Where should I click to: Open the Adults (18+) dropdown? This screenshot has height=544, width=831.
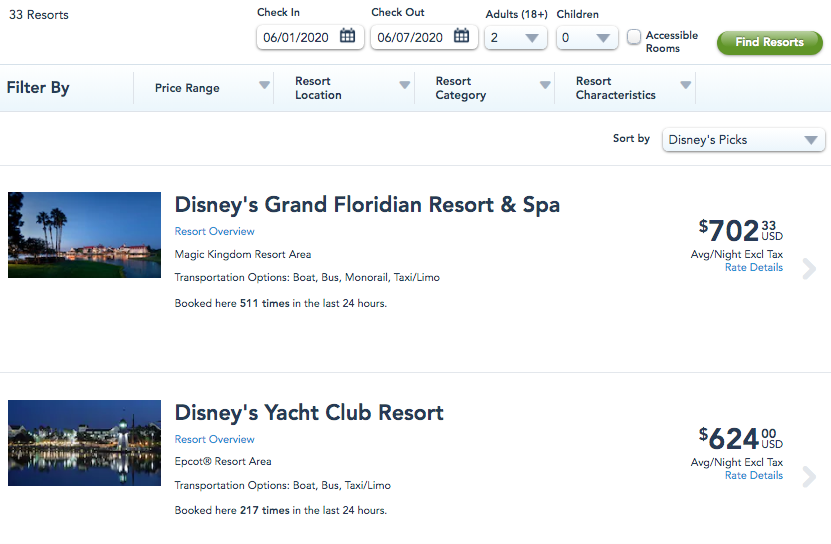pyautogui.click(x=515, y=38)
